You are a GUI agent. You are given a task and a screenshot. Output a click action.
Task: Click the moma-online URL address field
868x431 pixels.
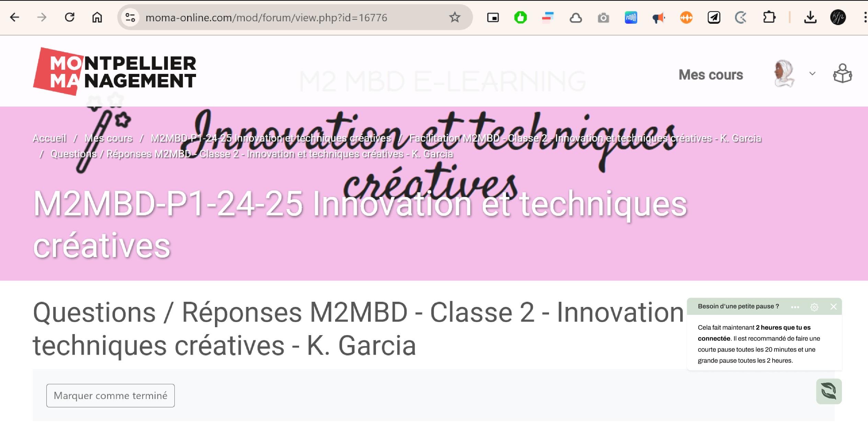[x=266, y=18]
